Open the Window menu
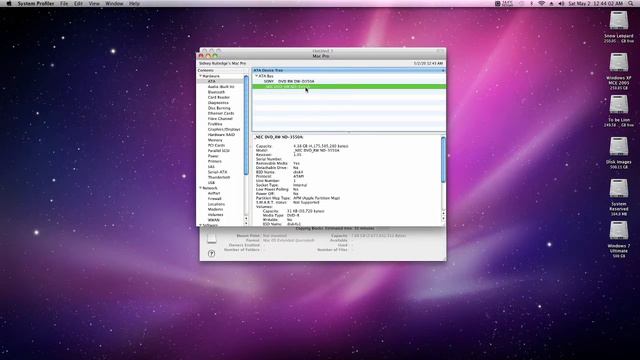Screen dimensions: 640x360 coord(114,3)
